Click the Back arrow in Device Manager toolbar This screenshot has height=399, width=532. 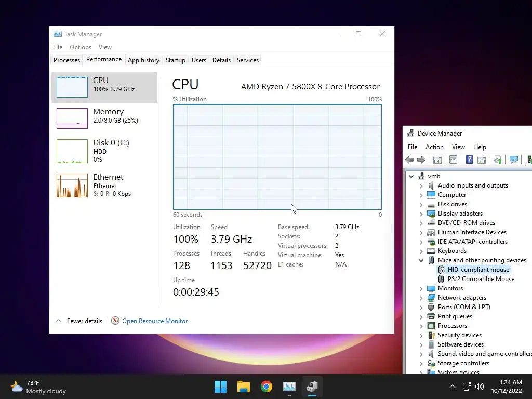(409, 160)
